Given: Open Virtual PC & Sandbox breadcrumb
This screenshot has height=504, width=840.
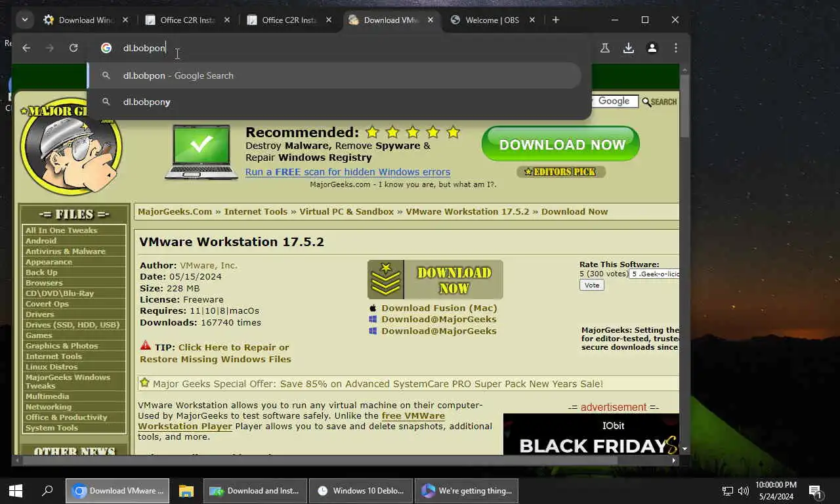Looking at the screenshot, I should (x=346, y=211).
